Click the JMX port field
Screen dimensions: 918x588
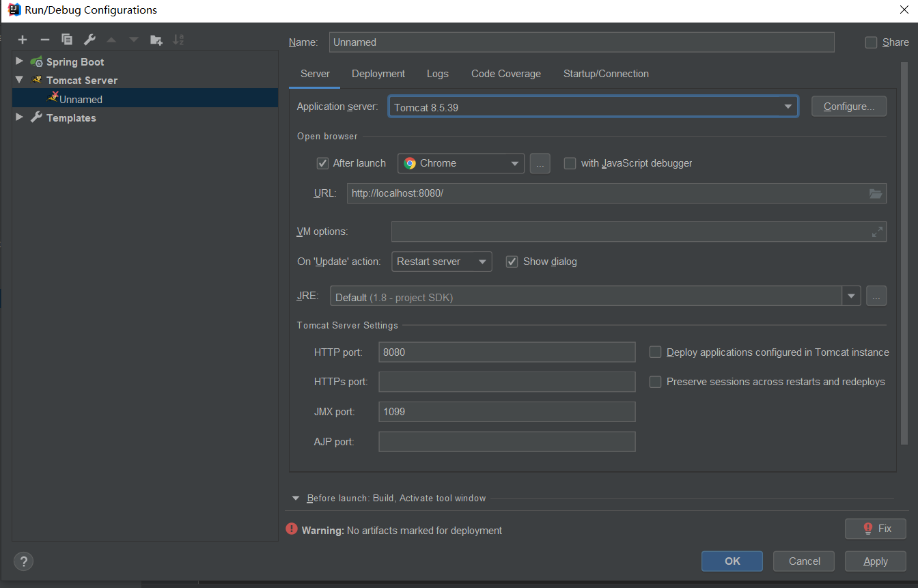[507, 412]
